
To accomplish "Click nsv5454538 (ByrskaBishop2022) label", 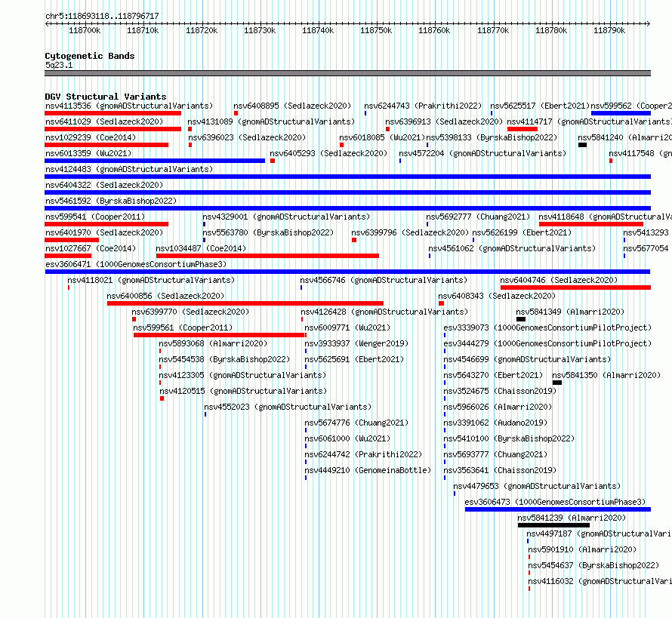I will (x=224, y=359).
